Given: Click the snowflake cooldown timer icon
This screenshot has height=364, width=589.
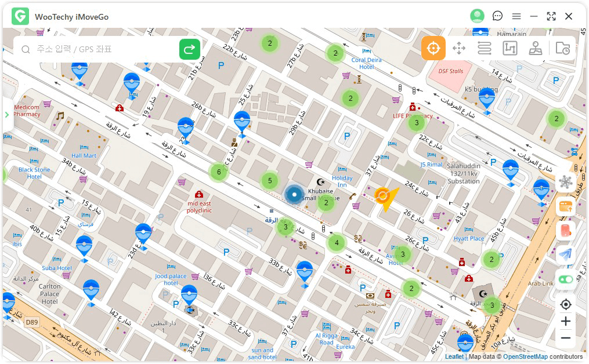Looking at the screenshot, I should (565, 182).
